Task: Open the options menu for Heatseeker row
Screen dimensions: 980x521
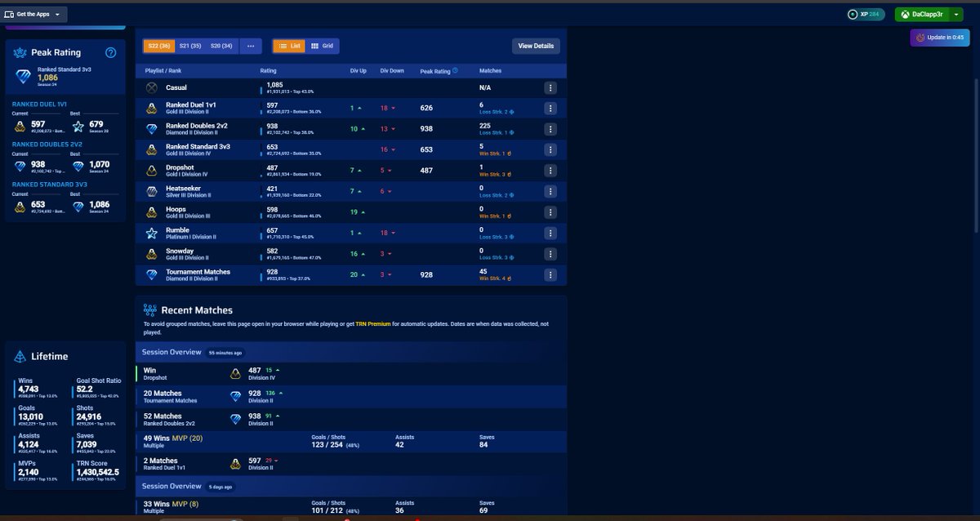Action: tap(550, 190)
